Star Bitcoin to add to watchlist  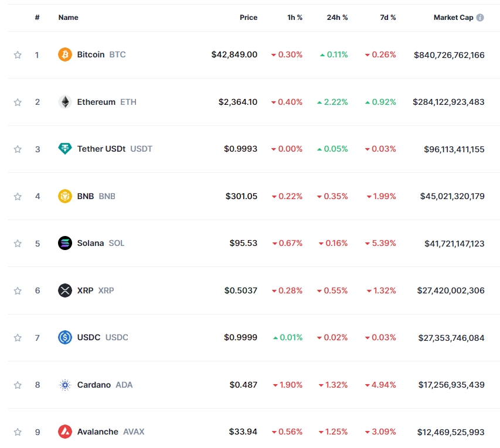point(18,55)
